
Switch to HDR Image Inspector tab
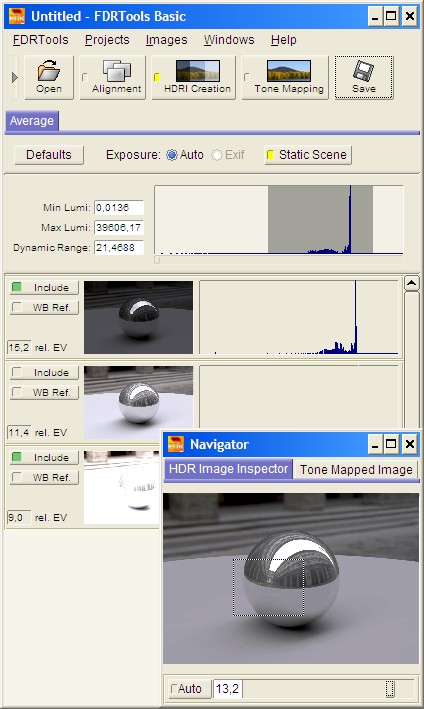(x=228, y=469)
